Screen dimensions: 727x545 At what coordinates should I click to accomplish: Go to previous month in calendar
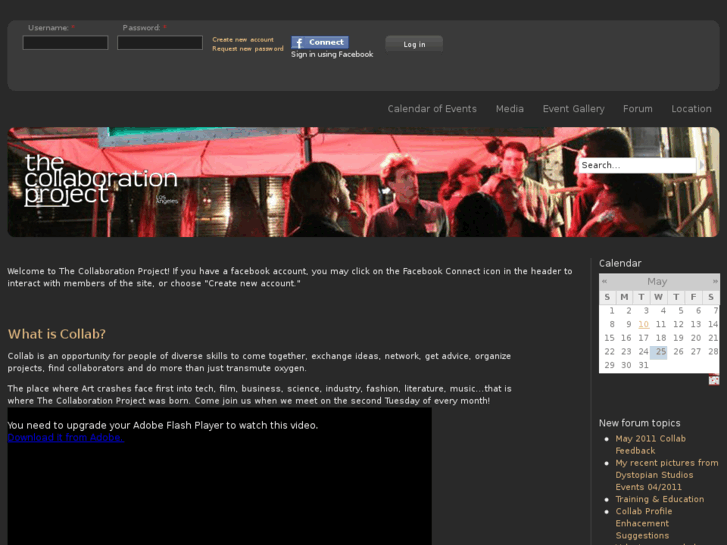coord(604,281)
